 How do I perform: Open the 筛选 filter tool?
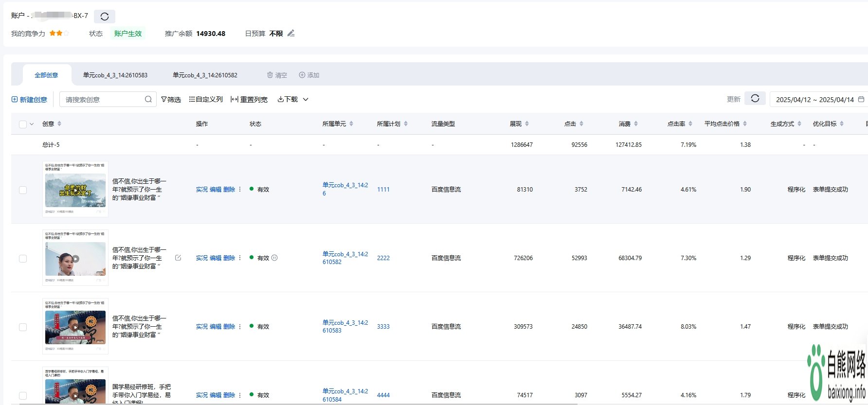171,100
